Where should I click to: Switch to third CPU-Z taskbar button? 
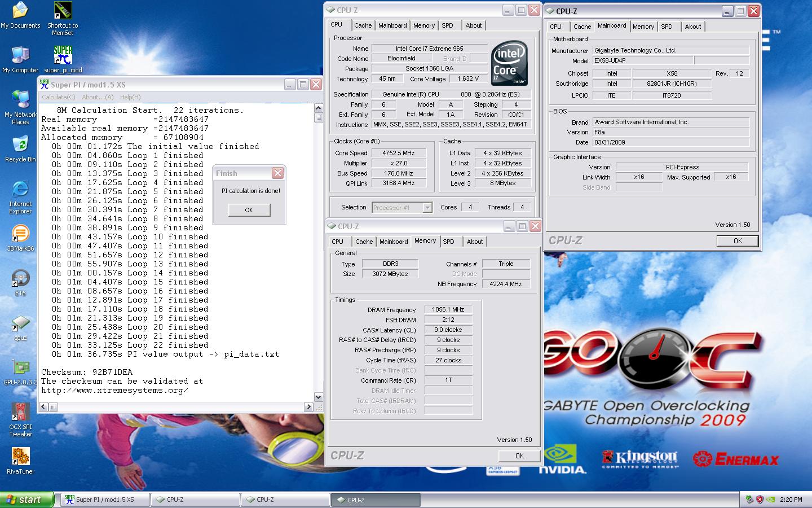pyautogui.click(x=376, y=500)
